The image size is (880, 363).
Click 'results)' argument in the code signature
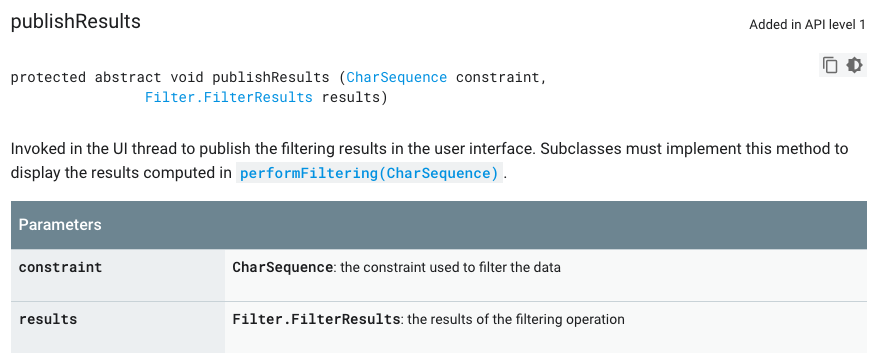(x=355, y=97)
